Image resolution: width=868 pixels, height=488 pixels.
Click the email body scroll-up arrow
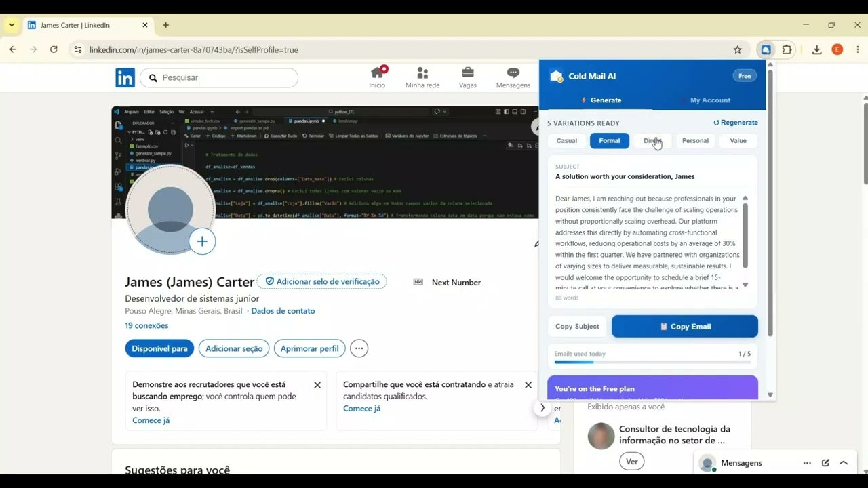point(745,198)
